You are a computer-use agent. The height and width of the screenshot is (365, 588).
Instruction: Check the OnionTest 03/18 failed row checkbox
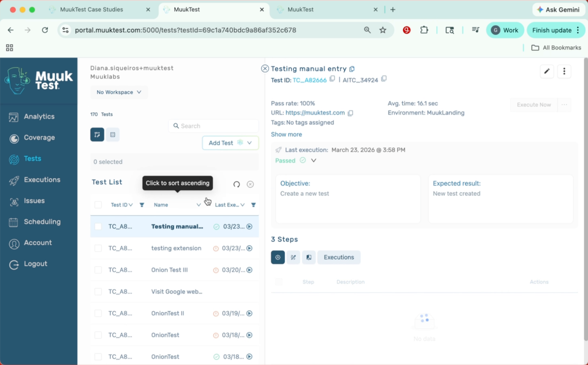point(98,335)
